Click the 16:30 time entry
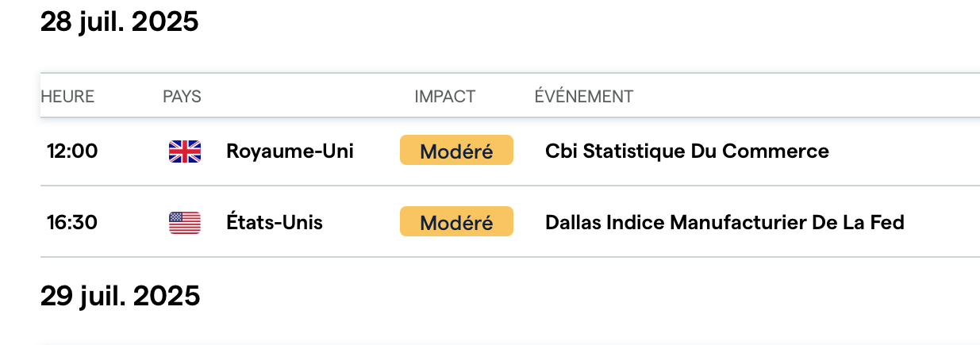Viewport: 980px width, 345px height. (72, 223)
